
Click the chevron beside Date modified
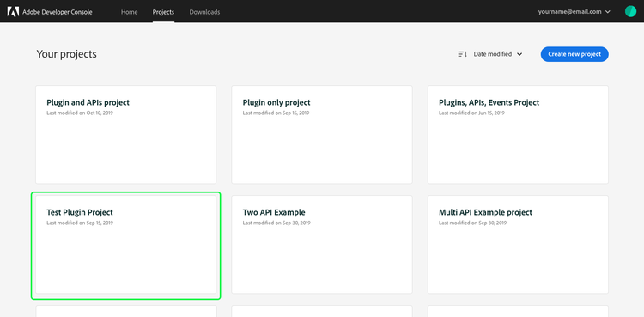[x=519, y=54]
